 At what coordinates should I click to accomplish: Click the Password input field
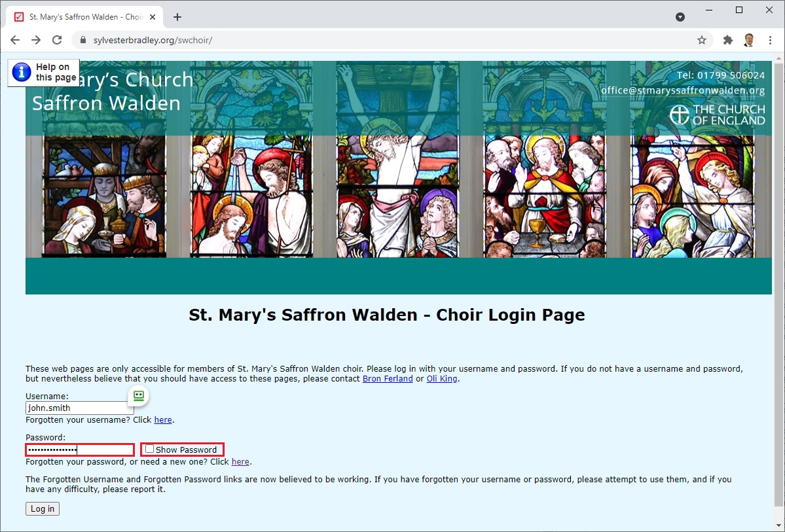[80, 450]
